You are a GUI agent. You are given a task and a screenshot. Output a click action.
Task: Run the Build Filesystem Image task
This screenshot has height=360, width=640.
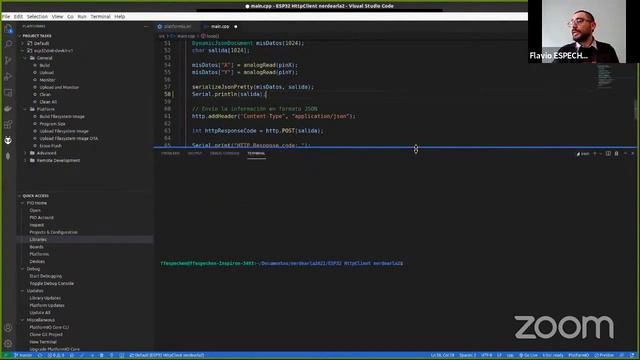[62, 117]
